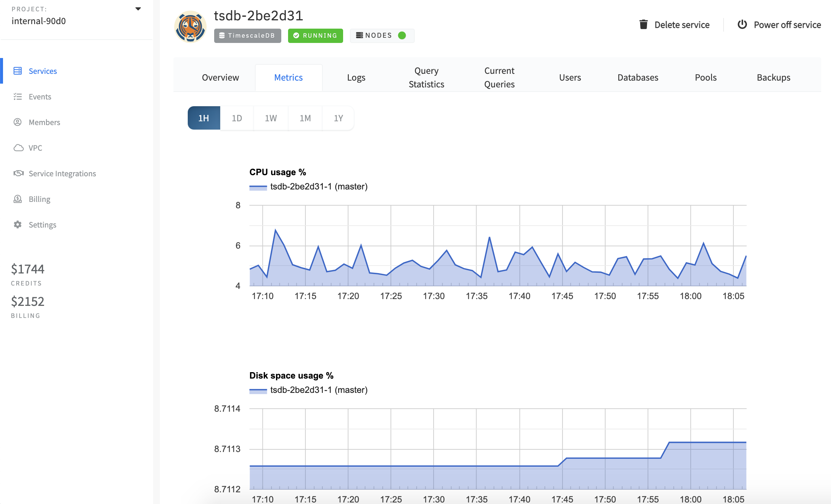Switch to the Backups tab
Image resolution: width=831 pixels, height=504 pixels.
pos(773,78)
